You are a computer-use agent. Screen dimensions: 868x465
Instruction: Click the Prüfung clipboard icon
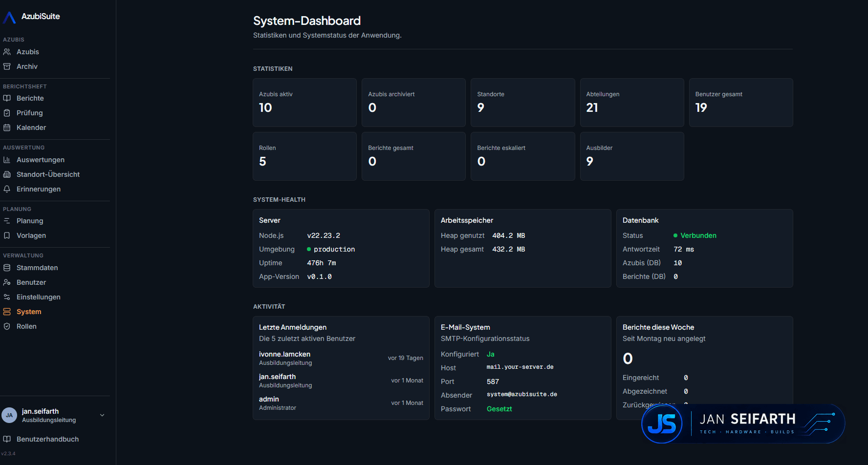(7, 113)
